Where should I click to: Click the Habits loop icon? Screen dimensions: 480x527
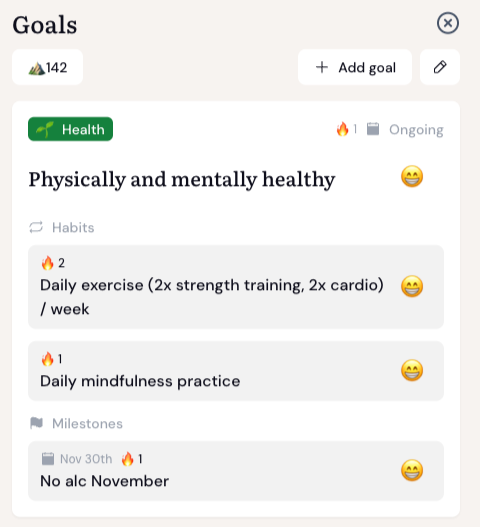tap(36, 227)
